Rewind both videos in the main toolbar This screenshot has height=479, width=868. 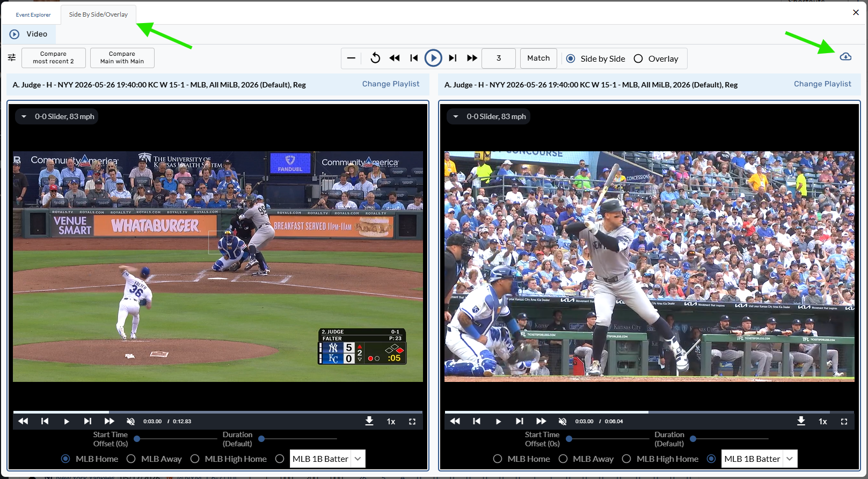point(395,58)
